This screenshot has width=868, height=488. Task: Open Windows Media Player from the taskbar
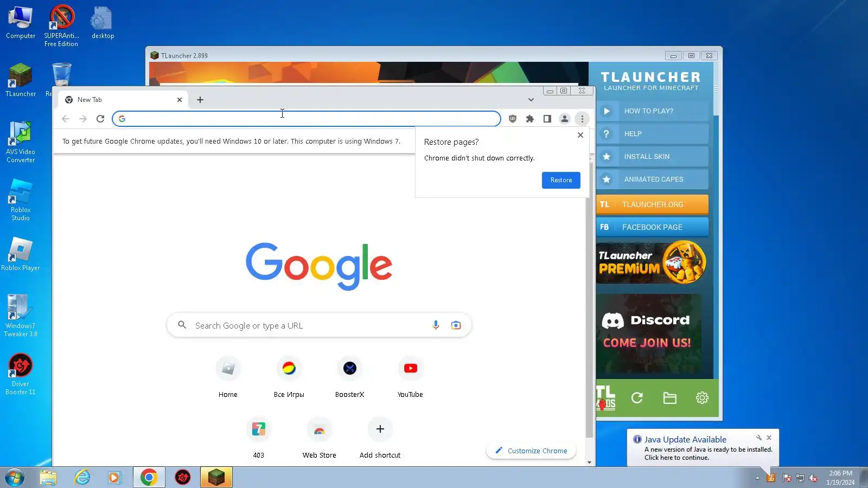click(x=114, y=478)
